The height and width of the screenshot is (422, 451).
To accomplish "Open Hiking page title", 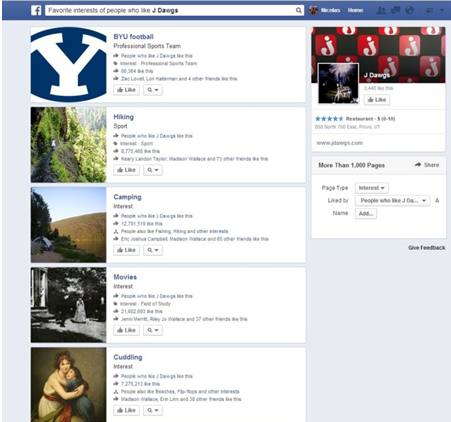I will (123, 117).
